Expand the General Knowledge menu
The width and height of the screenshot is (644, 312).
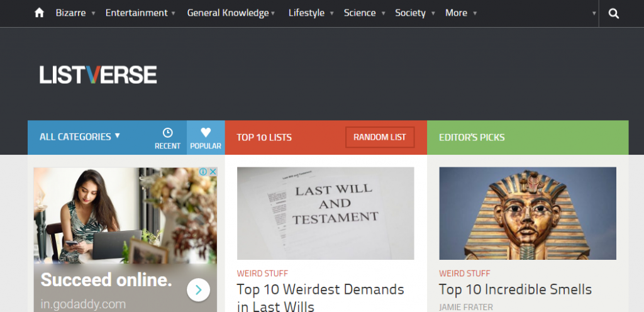point(231,13)
